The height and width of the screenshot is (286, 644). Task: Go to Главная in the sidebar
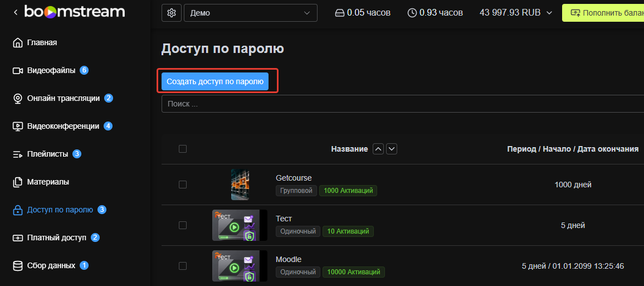[42, 42]
